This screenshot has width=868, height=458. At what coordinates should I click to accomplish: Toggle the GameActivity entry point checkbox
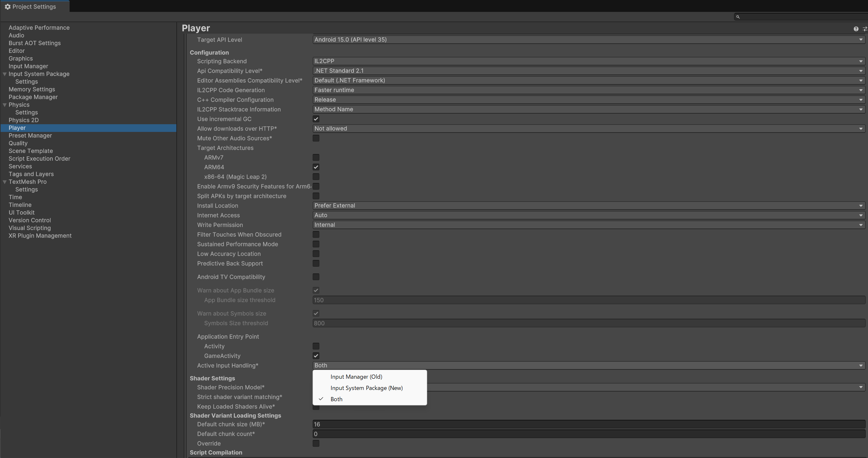click(316, 356)
